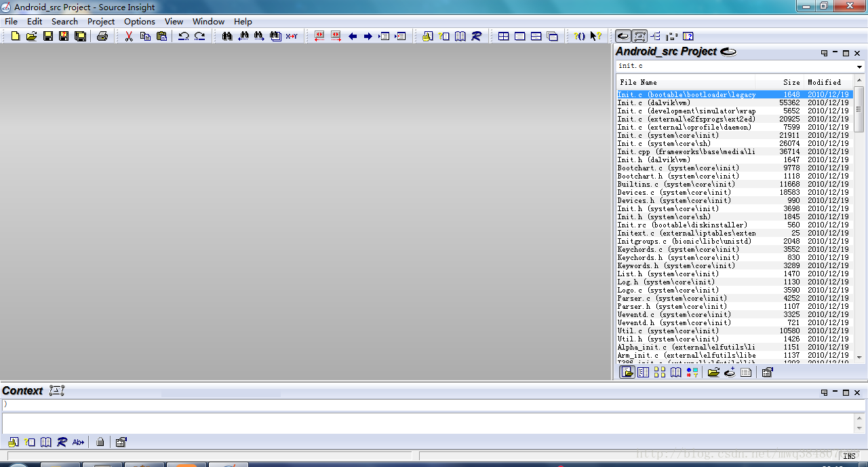Click the cascade windows icon in toolbar

tap(553, 36)
